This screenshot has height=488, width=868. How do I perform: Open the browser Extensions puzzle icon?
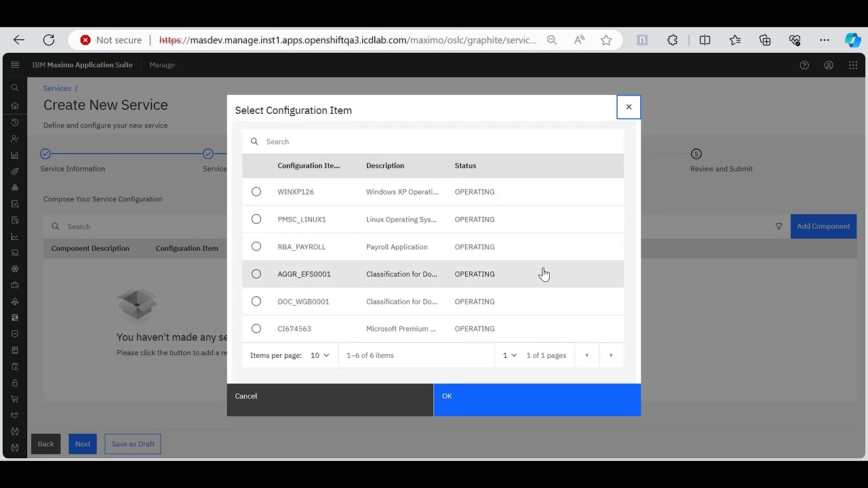673,40
